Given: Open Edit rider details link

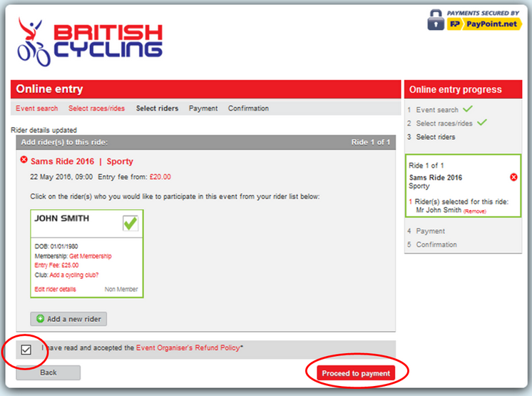Looking at the screenshot, I should pyautogui.click(x=56, y=289).
